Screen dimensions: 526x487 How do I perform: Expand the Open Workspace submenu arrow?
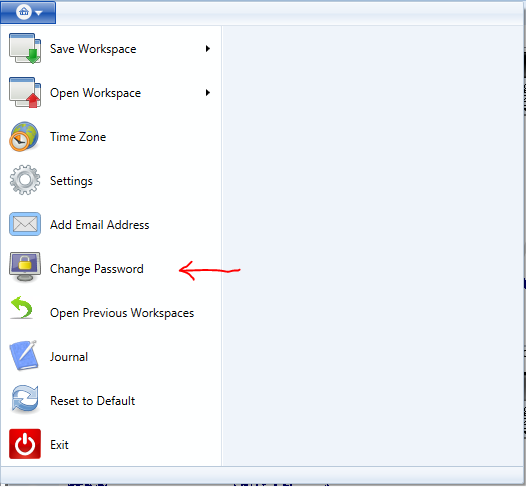pos(208,93)
